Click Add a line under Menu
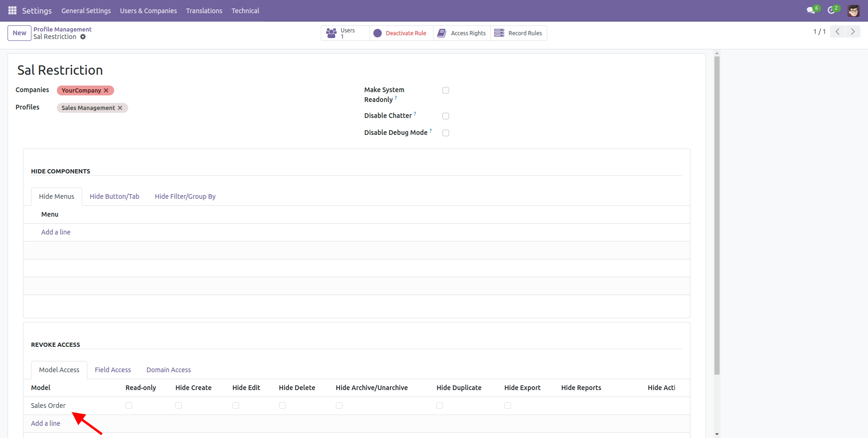Screen dimensions: 868x438 point(56,232)
